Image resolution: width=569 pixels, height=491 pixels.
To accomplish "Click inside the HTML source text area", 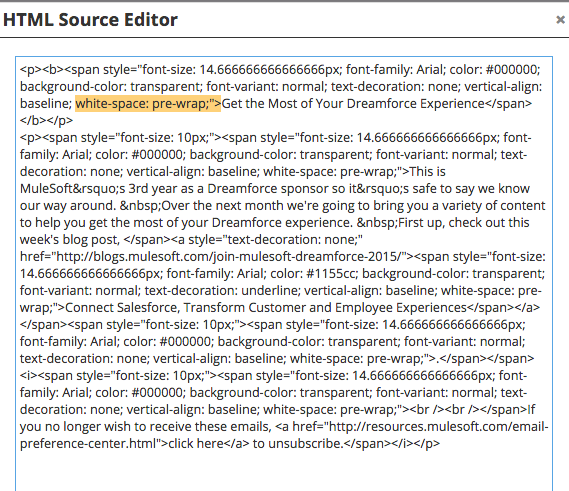I will (284, 274).
